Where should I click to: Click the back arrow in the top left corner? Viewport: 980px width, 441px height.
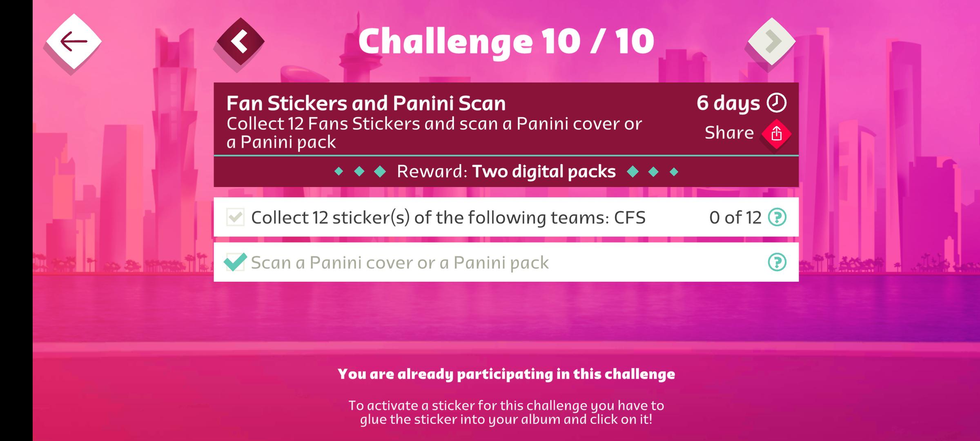(74, 40)
